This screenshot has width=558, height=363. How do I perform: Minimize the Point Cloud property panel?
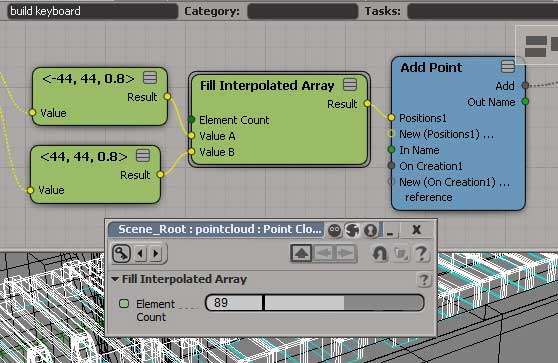tap(390, 231)
